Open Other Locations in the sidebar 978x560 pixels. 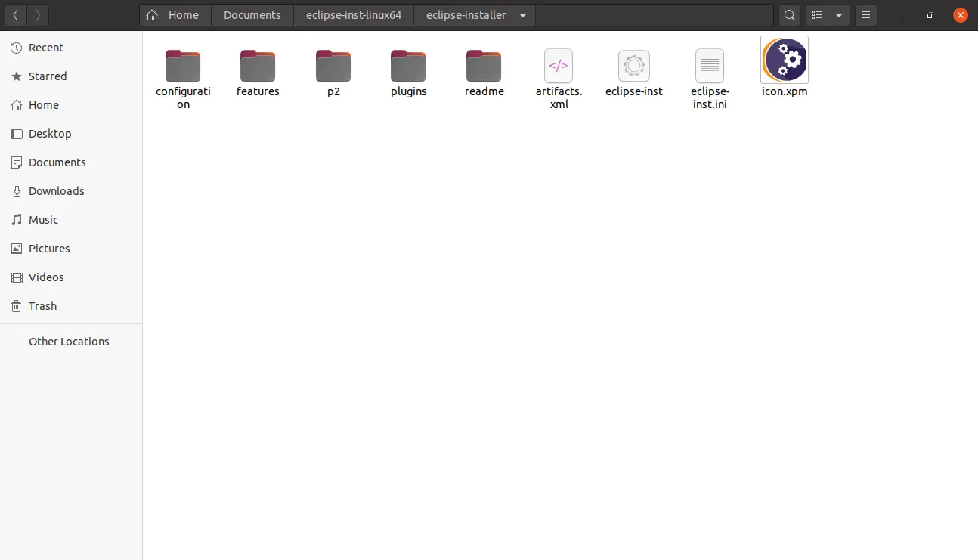point(71,342)
